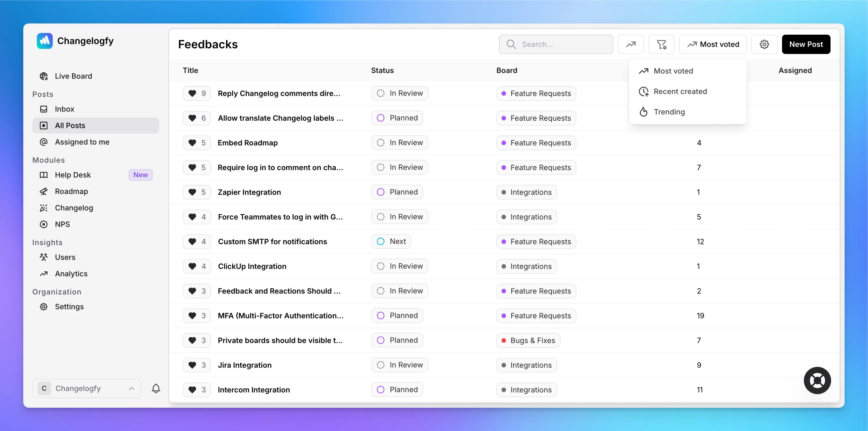Click All Posts menu item
This screenshot has width=868, height=431.
click(95, 125)
